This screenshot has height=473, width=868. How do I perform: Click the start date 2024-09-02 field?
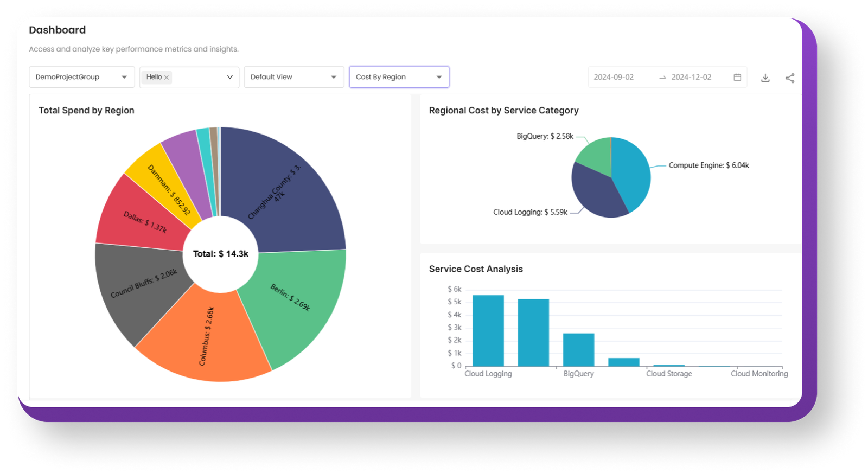(x=614, y=77)
